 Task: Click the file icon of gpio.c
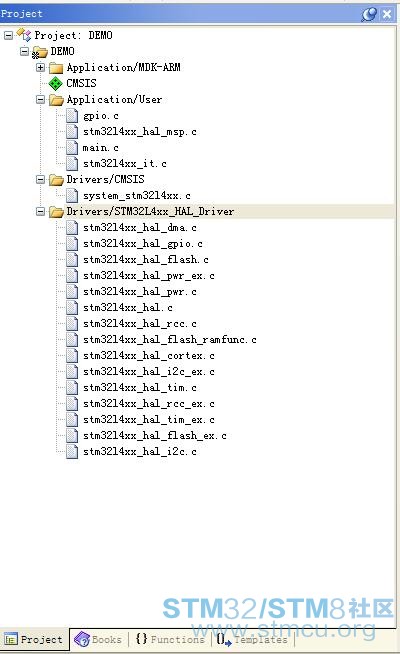coord(72,116)
